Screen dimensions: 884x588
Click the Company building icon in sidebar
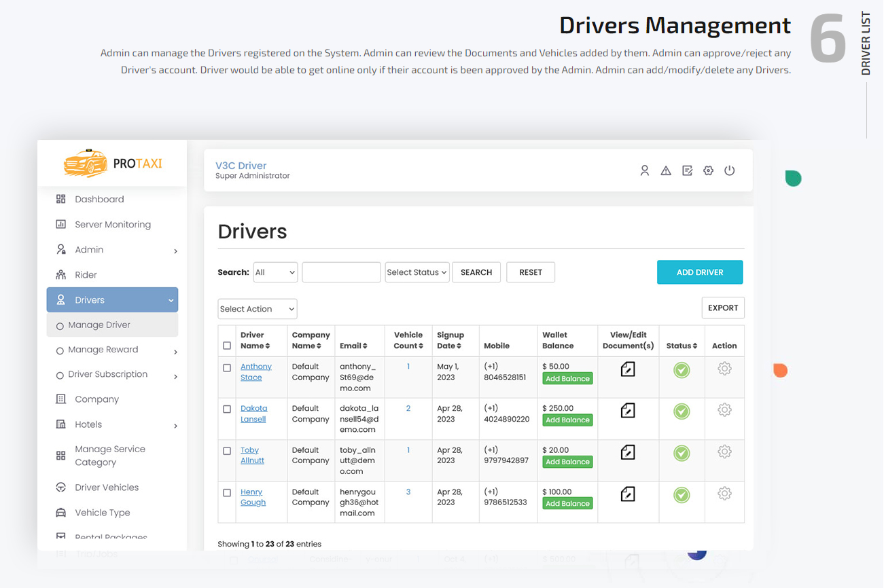tap(60, 399)
